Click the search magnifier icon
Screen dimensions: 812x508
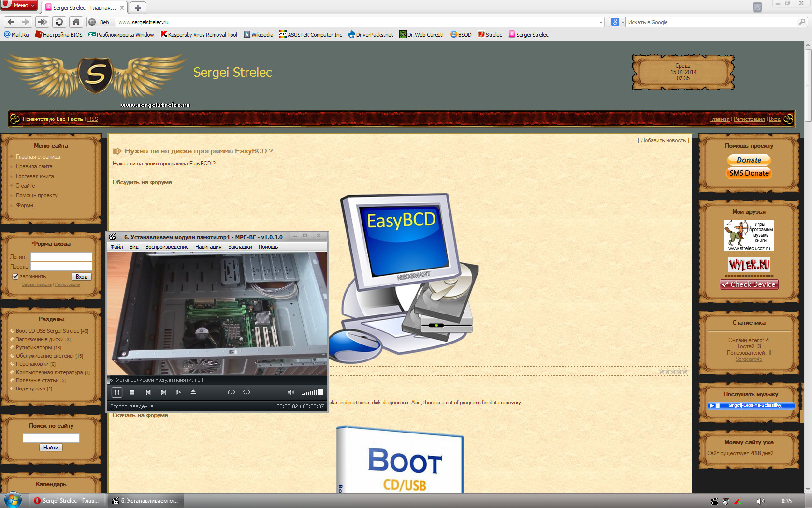(802, 22)
